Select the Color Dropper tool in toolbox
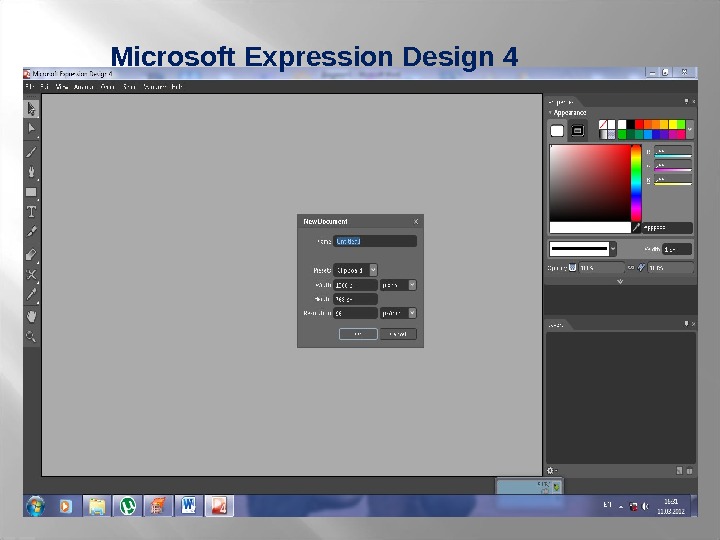 tap(31, 294)
